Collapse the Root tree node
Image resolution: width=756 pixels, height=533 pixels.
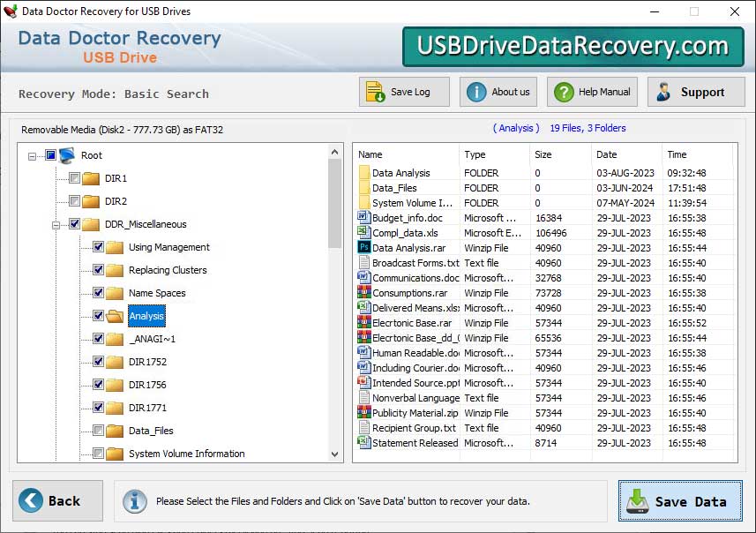33,155
